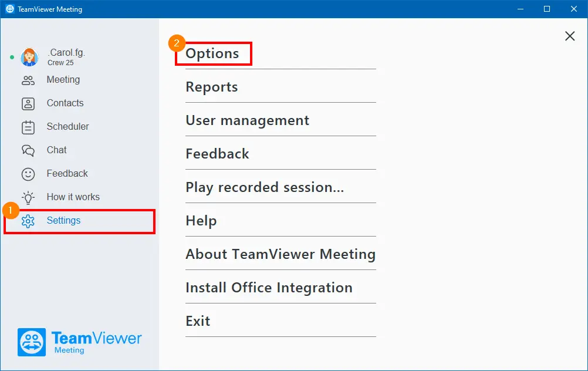The width and height of the screenshot is (588, 371).
Task: Close the settings panel with X
Action: coord(570,36)
